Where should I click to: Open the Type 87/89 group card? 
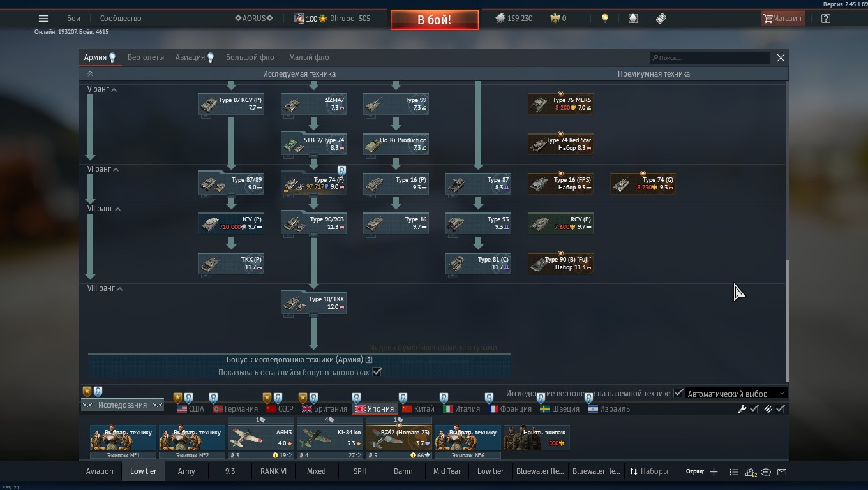coord(231,184)
